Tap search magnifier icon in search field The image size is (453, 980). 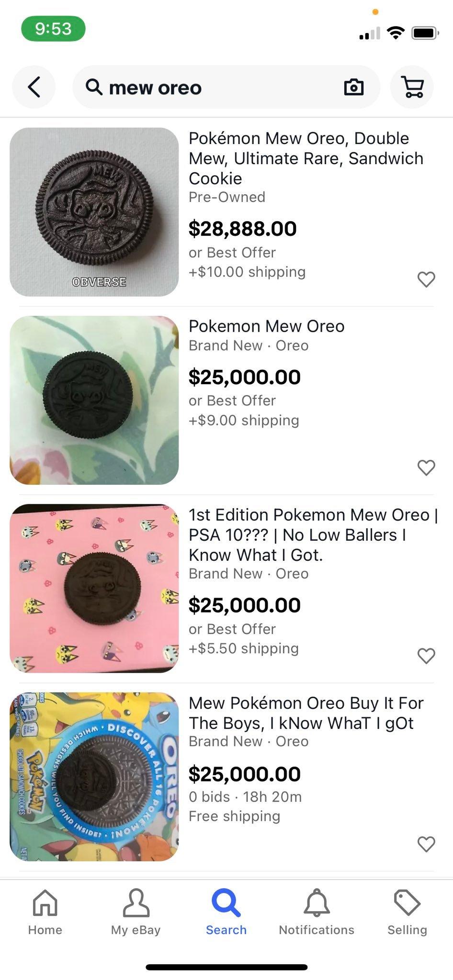point(94,87)
